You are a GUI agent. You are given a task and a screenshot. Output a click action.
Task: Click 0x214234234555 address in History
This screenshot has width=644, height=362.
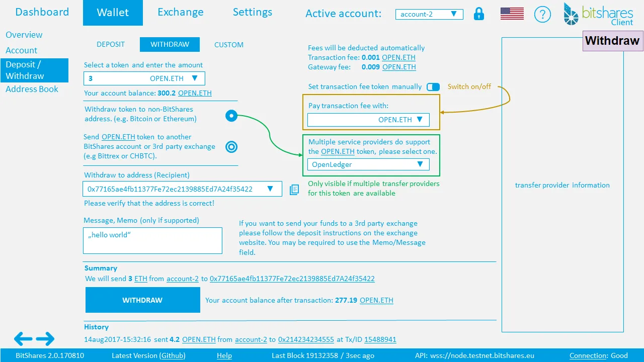(x=306, y=339)
